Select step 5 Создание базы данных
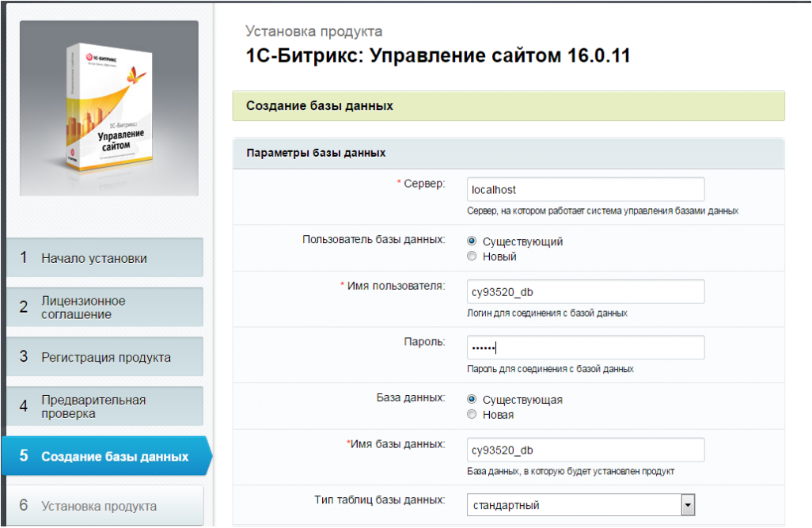The height and width of the screenshot is (528, 812). point(107,456)
